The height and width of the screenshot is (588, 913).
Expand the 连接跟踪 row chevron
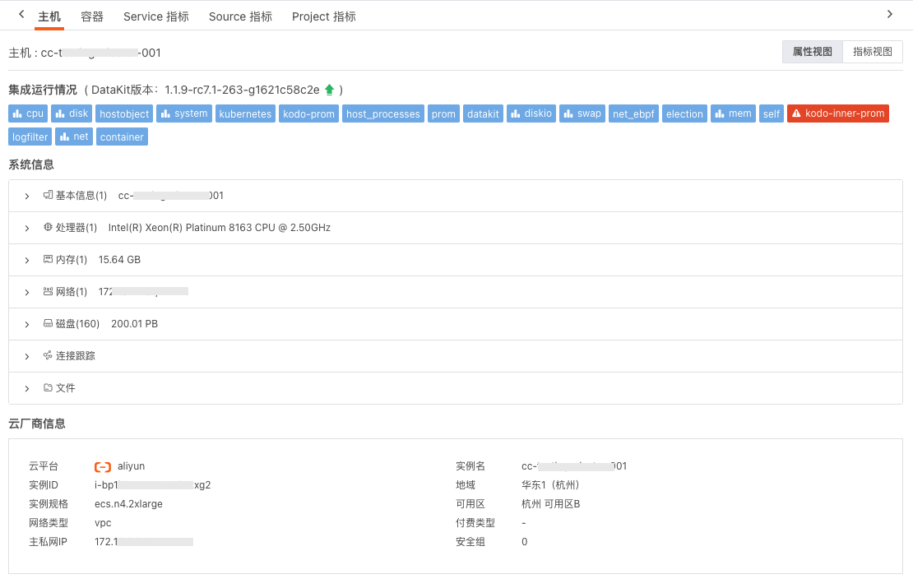27,356
